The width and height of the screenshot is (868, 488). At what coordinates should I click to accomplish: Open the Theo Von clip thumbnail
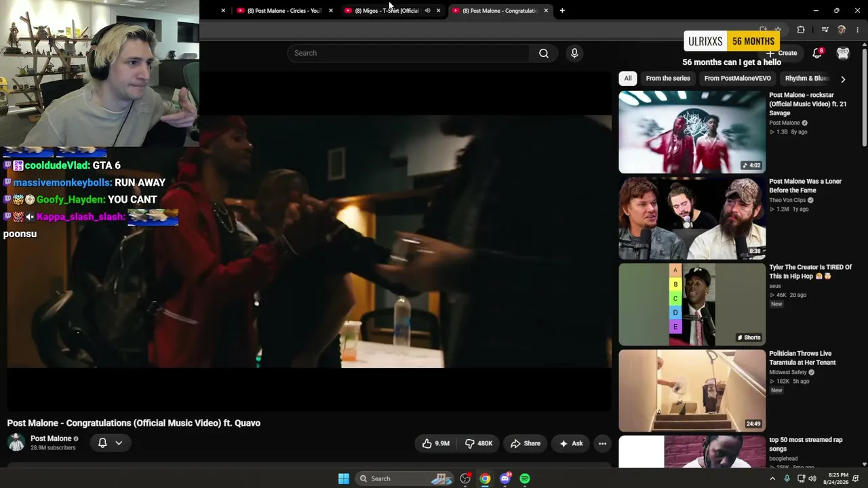pyautogui.click(x=692, y=218)
